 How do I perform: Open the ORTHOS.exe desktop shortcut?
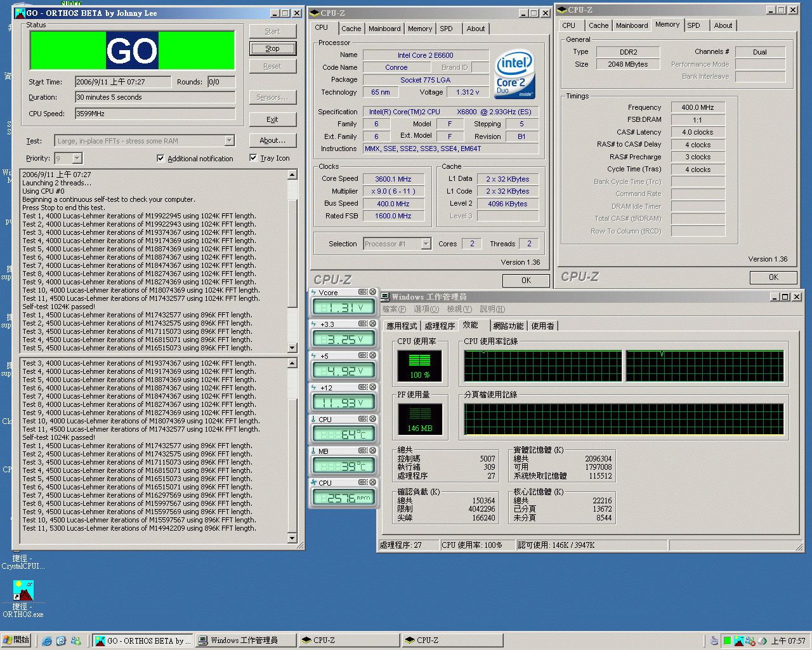coord(23,599)
